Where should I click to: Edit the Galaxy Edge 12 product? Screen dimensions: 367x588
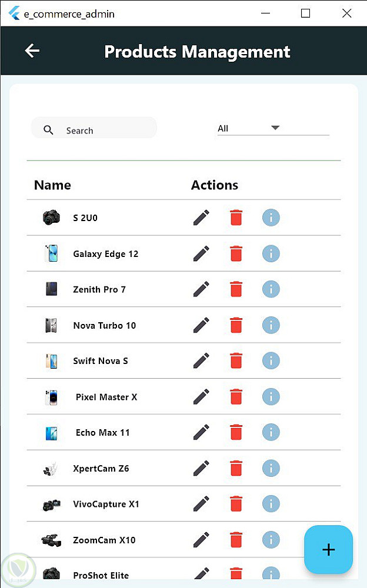(201, 253)
